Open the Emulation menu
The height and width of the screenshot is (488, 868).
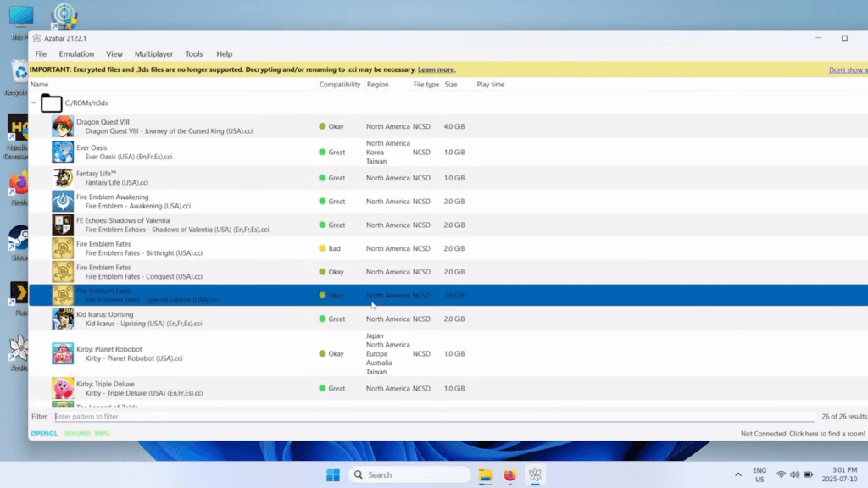pyautogui.click(x=76, y=53)
